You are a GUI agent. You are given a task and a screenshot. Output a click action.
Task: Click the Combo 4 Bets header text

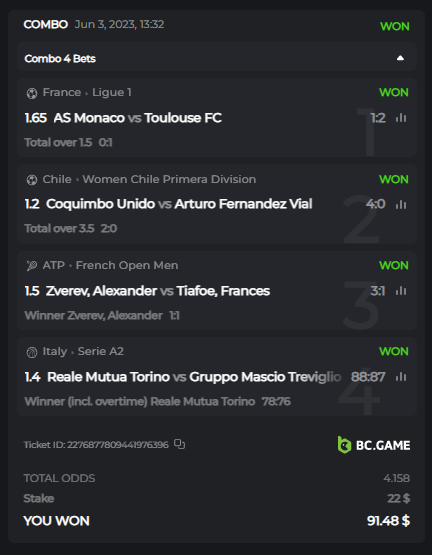(x=60, y=58)
